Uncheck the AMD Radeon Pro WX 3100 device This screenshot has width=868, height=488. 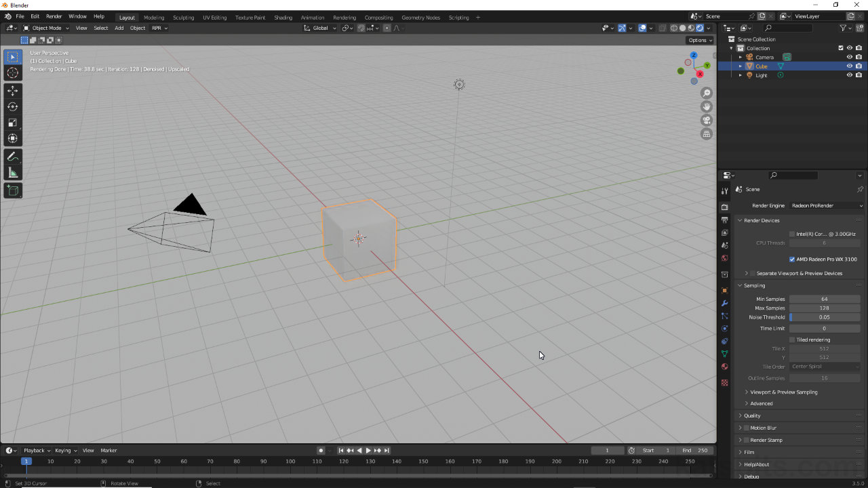(x=791, y=259)
